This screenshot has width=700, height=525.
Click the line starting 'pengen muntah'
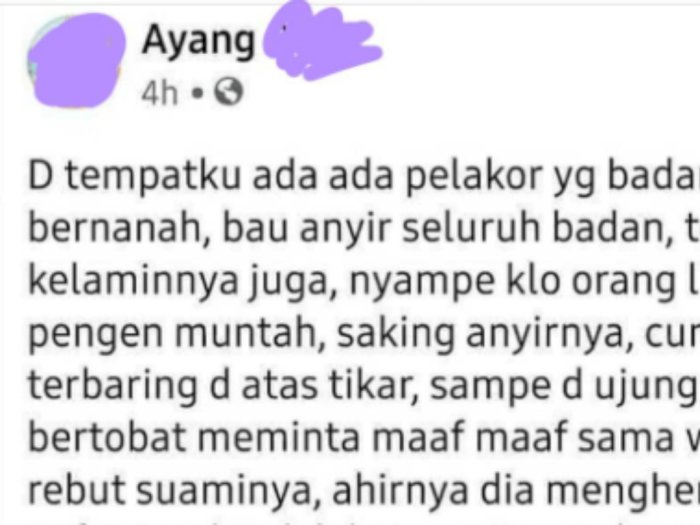pyautogui.click(x=363, y=334)
